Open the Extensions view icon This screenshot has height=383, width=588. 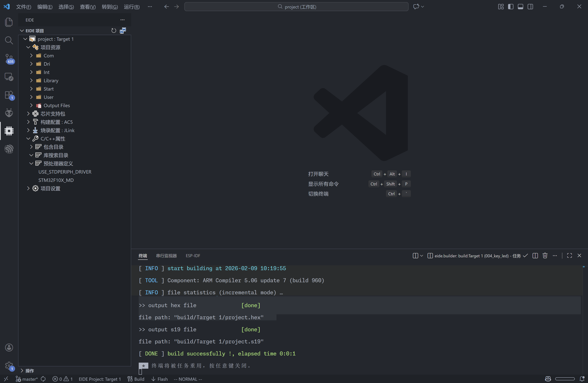[9, 95]
